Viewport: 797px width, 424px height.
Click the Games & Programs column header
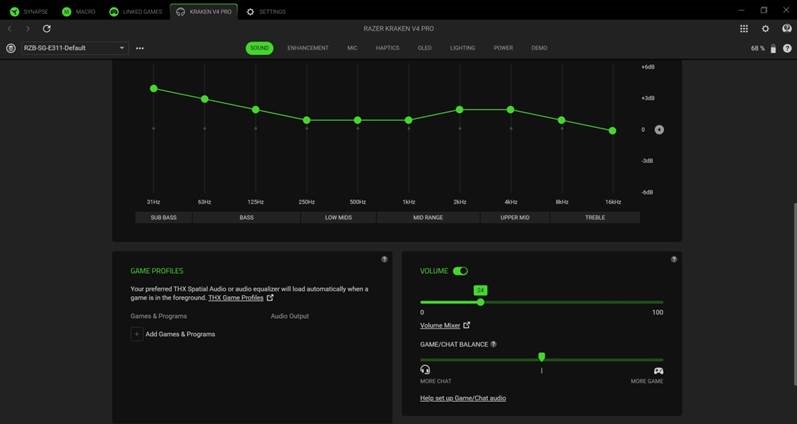(x=159, y=316)
